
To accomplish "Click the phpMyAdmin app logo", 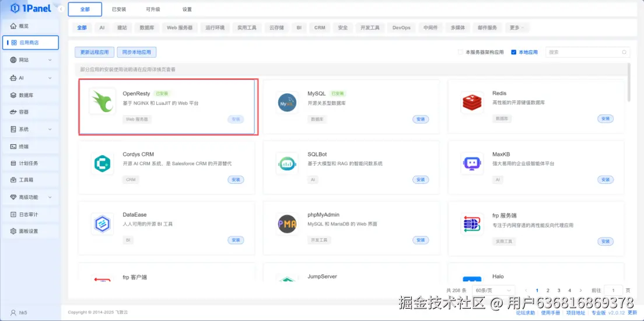I will (287, 224).
